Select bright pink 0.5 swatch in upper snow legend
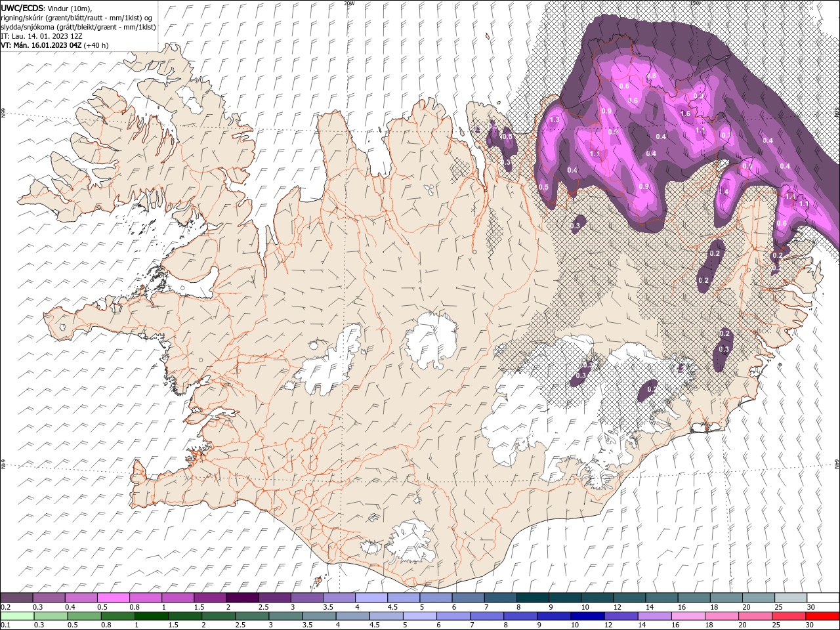 pos(113,598)
